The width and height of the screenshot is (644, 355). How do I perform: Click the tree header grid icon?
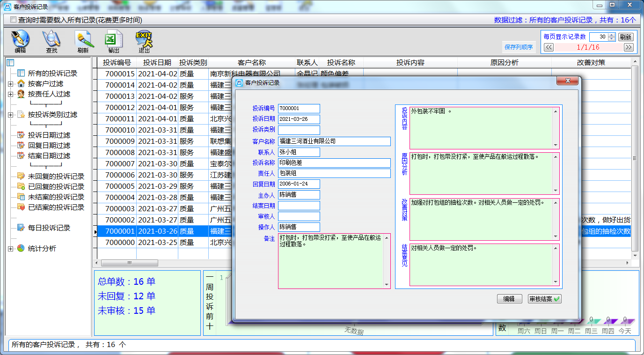pyautogui.click(x=11, y=63)
